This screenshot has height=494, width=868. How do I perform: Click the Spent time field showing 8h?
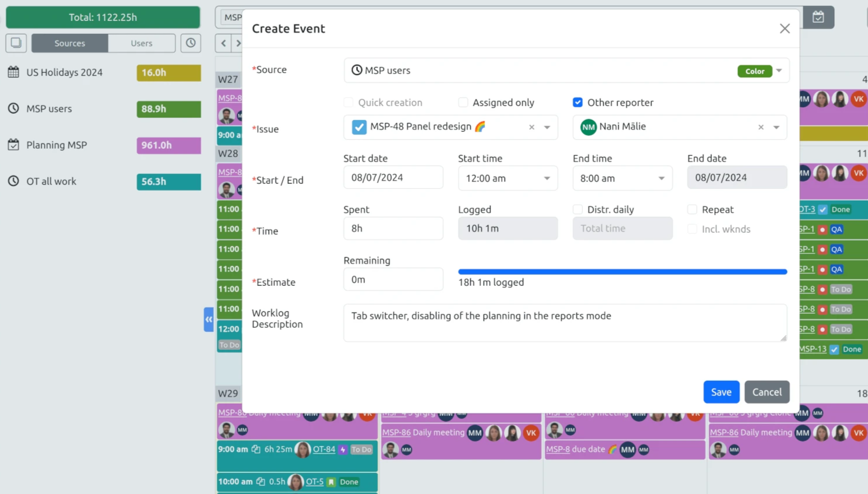[x=393, y=228]
